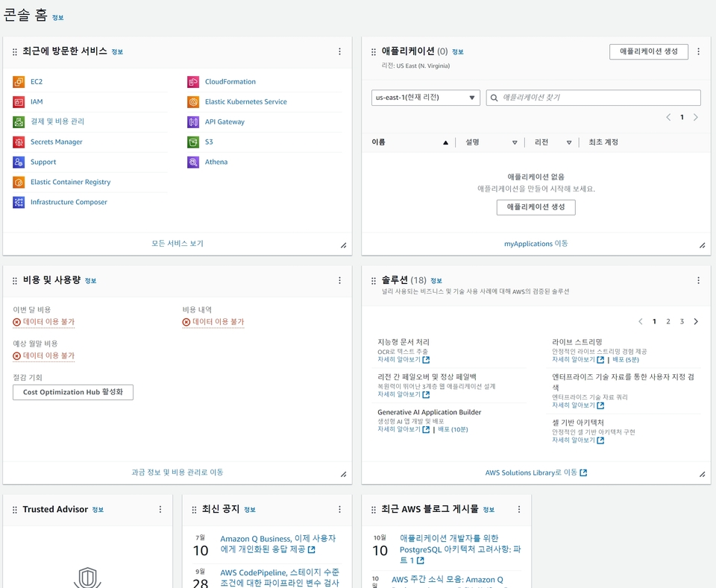
Task: Open 최근에 방문한 서비스 widget options menu
Action: click(x=339, y=51)
